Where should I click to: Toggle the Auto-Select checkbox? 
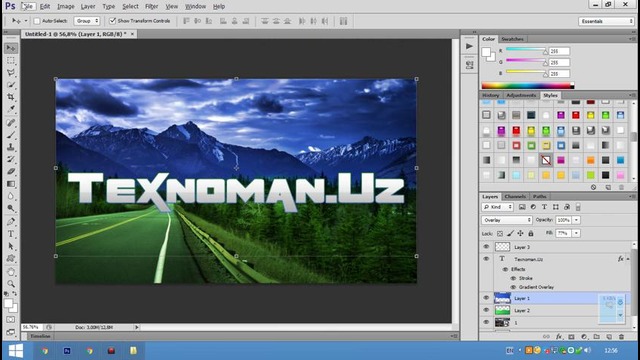tap(37, 21)
